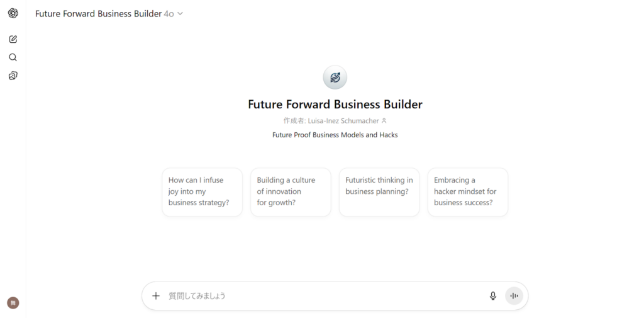Expand the model selector chevron
Image resolution: width=644 pixels, height=318 pixels.
[x=180, y=14]
